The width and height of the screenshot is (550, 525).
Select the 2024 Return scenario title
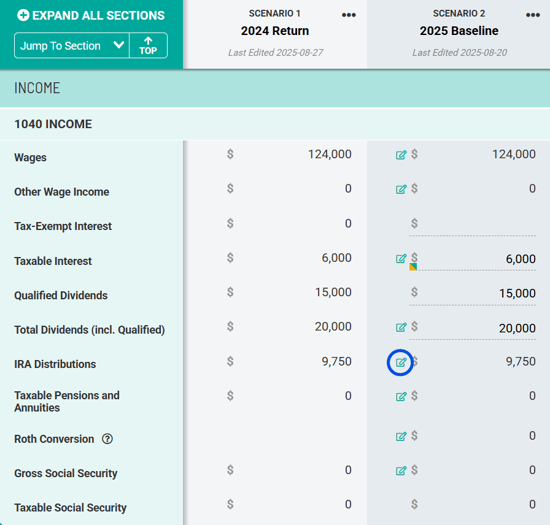pos(275,31)
